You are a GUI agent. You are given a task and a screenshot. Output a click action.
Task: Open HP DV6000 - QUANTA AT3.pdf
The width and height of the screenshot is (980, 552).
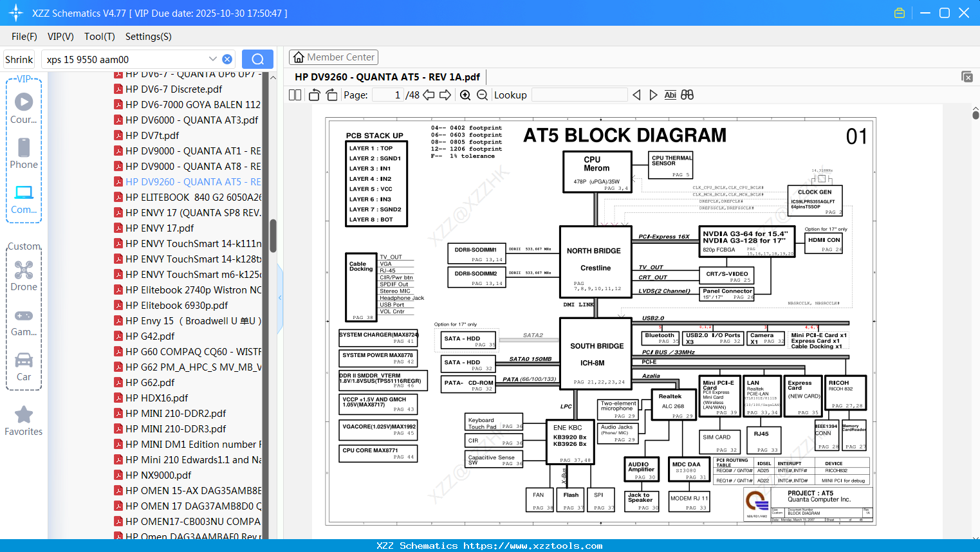click(186, 120)
